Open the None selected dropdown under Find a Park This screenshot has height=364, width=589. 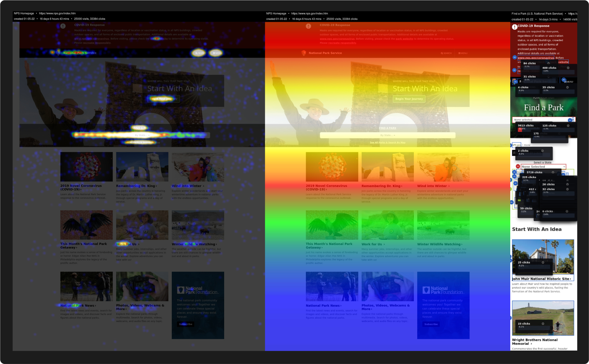coord(541,120)
